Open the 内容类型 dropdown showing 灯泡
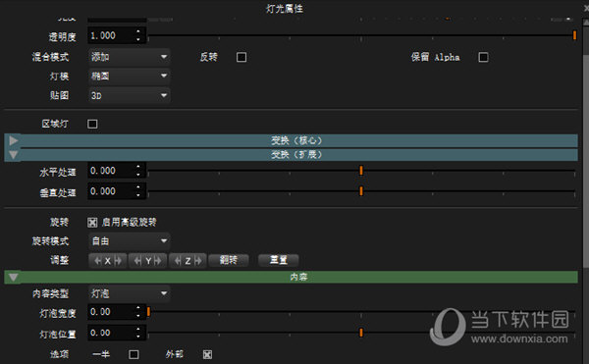The width and height of the screenshot is (589, 364). pyautogui.click(x=129, y=293)
